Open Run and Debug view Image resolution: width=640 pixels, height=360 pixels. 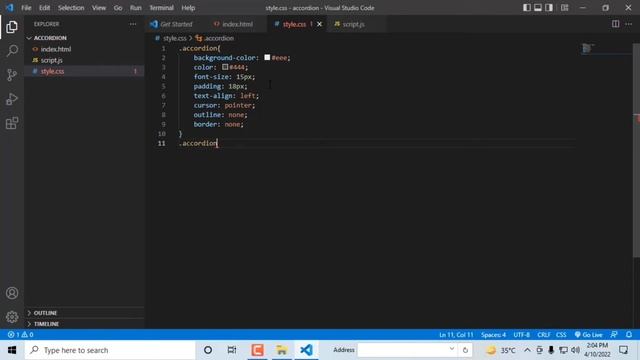[x=12, y=99]
